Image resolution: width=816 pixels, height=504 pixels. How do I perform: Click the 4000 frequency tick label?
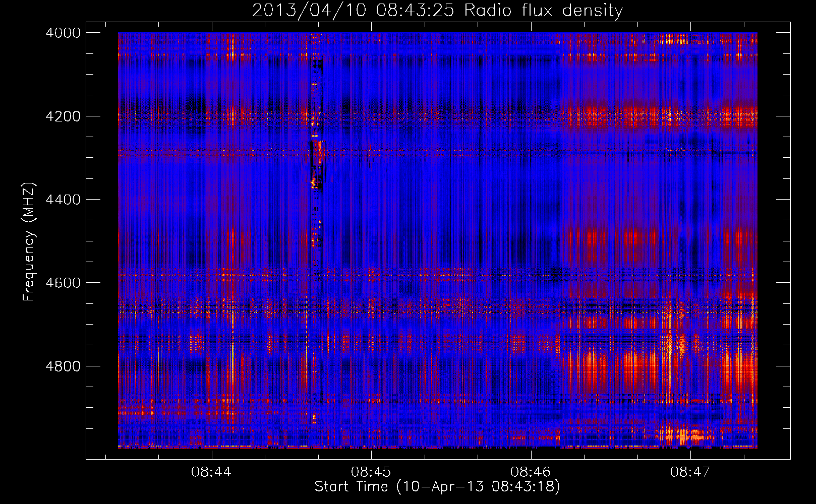coord(63,33)
